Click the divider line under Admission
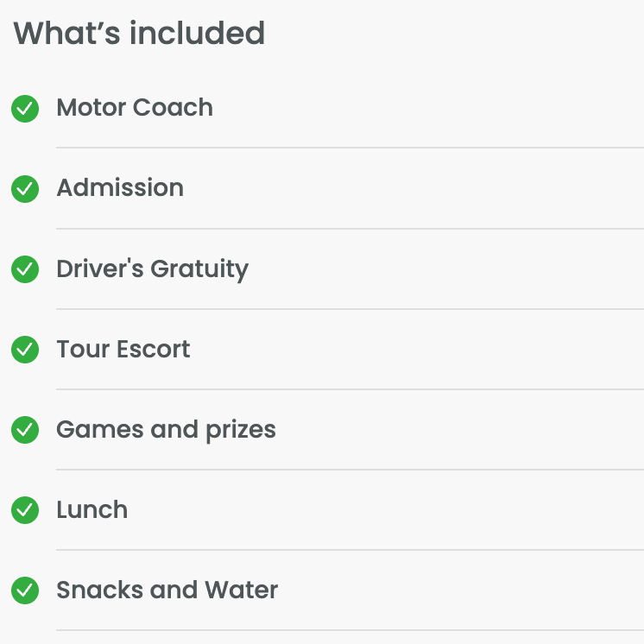This screenshot has height=644, width=644. [350, 229]
